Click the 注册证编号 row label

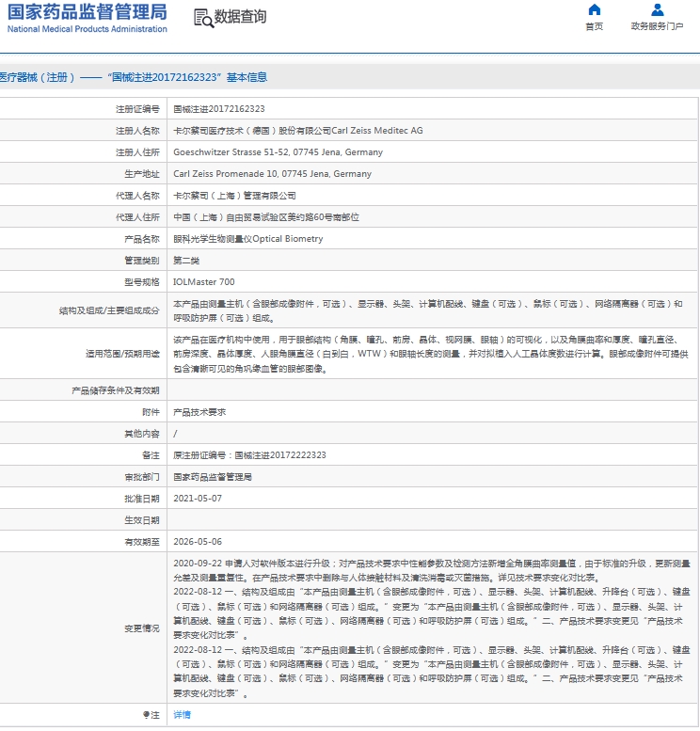pyautogui.click(x=137, y=109)
